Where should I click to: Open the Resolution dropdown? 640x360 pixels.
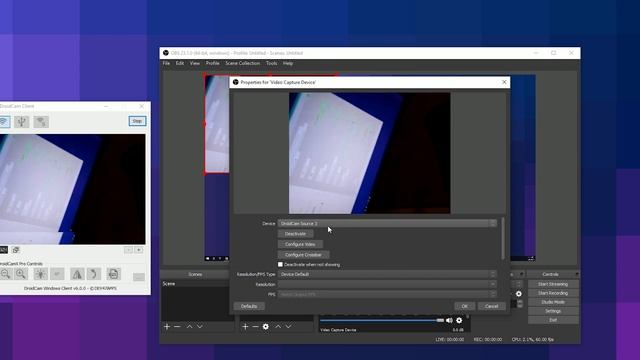(387, 284)
